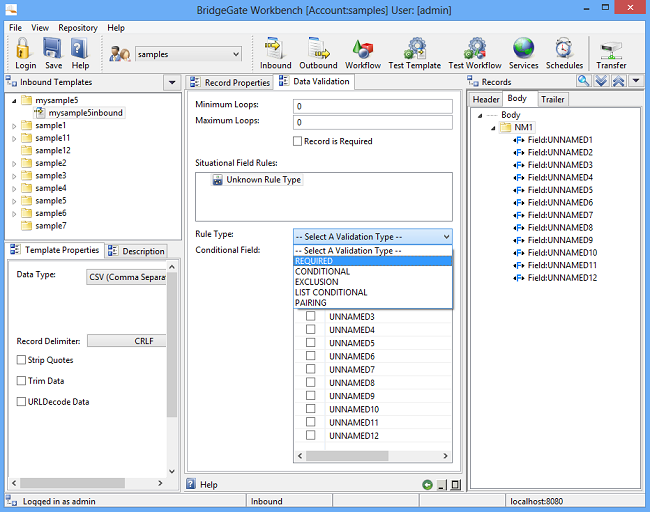This screenshot has width=650, height=512.
Task: Click the search magnifier in Records panel
Action: point(583,80)
